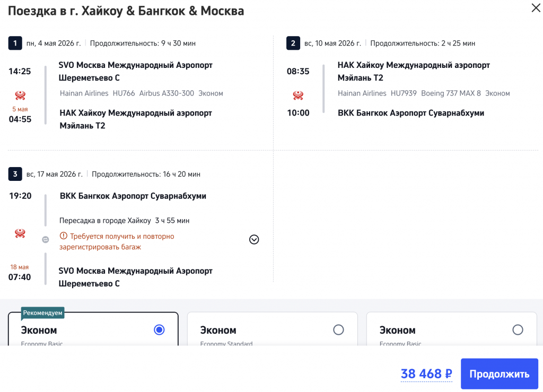Screen dimensions: 543x392
Task: Click the Рекомендуем badge label
Action: pyautogui.click(x=43, y=313)
